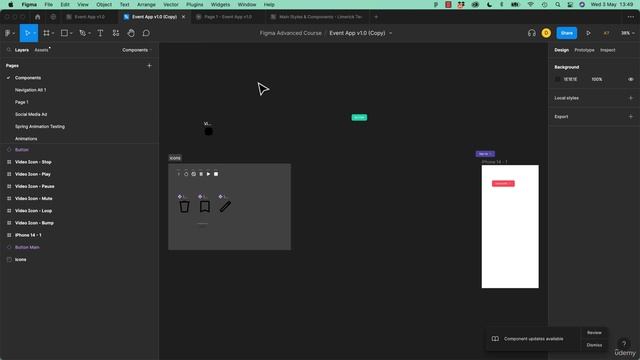Select the Text tool
640x360 pixels.
pyautogui.click(x=100, y=33)
